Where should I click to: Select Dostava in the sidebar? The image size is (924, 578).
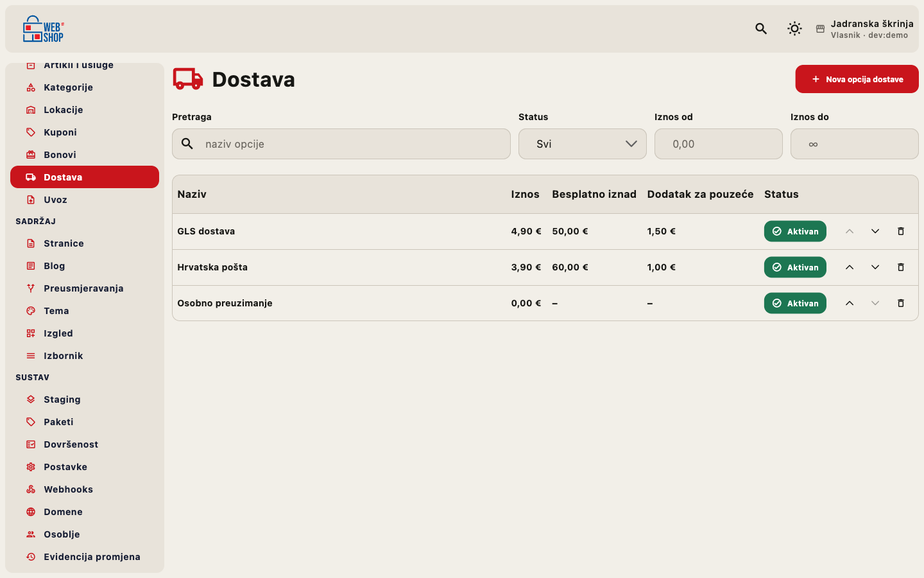(85, 177)
